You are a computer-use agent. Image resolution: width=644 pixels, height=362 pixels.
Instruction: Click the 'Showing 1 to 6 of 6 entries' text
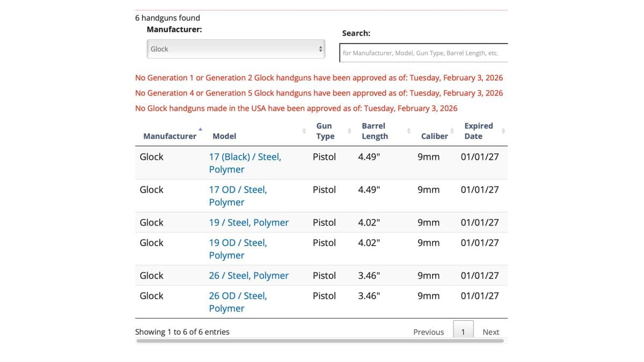tap(182, 332)
